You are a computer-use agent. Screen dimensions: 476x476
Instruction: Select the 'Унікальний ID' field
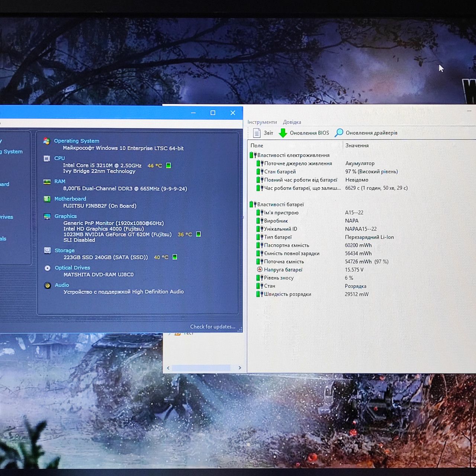click(281, 229)
